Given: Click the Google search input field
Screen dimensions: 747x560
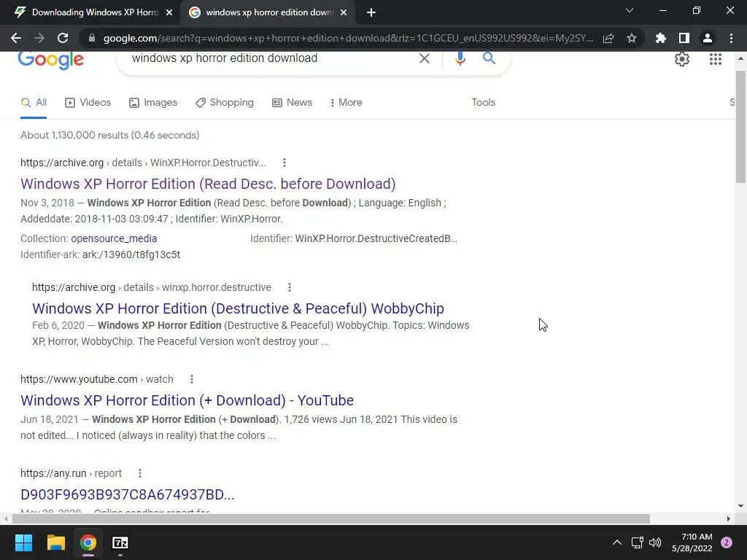Looking at the screenshot, I should pyautogui.click(x=271, y=58).
